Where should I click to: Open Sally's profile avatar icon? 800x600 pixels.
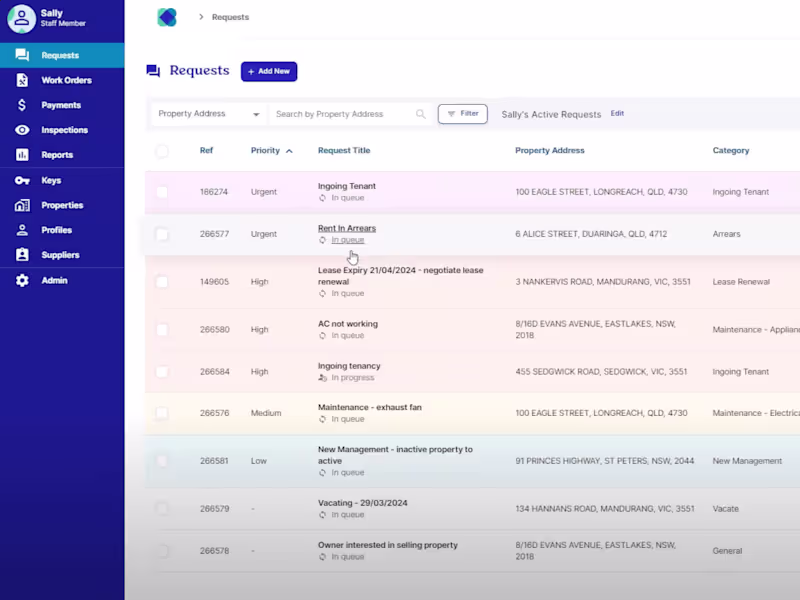pos(21,19)
